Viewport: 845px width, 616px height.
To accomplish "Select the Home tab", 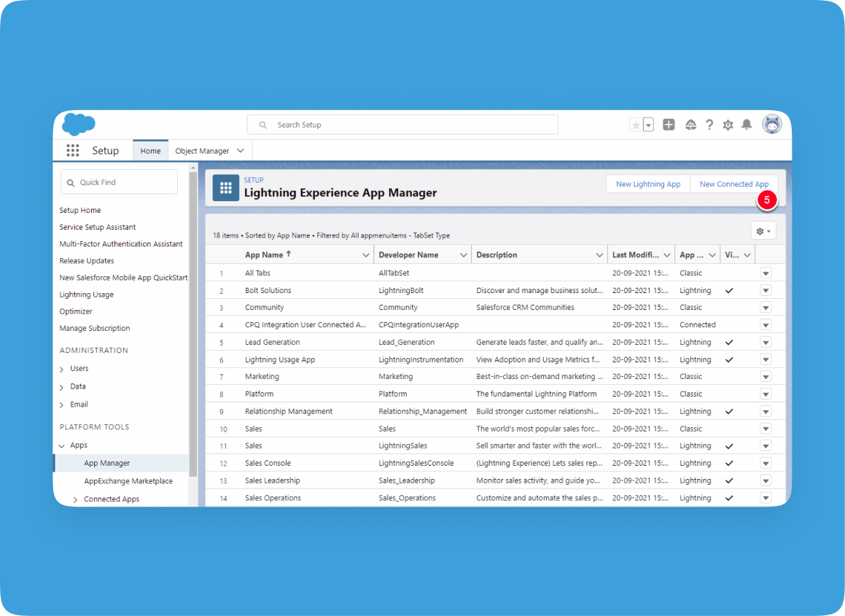I will [150, 151].
